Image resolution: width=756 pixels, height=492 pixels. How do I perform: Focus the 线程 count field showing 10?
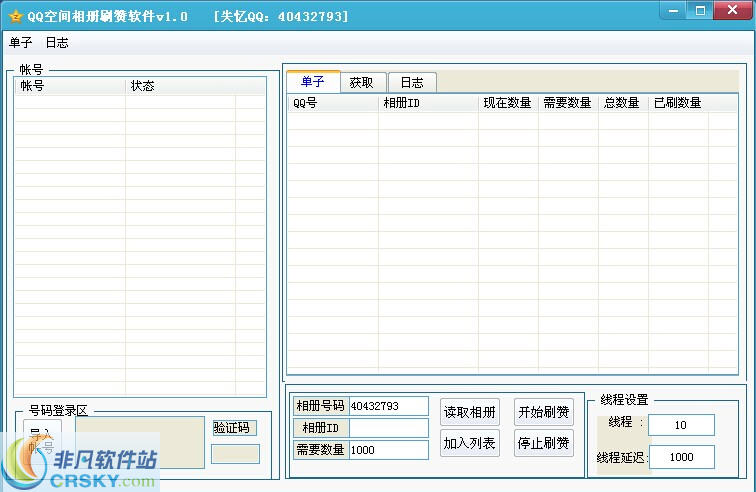pyautogui.click(x=681, y=425)
